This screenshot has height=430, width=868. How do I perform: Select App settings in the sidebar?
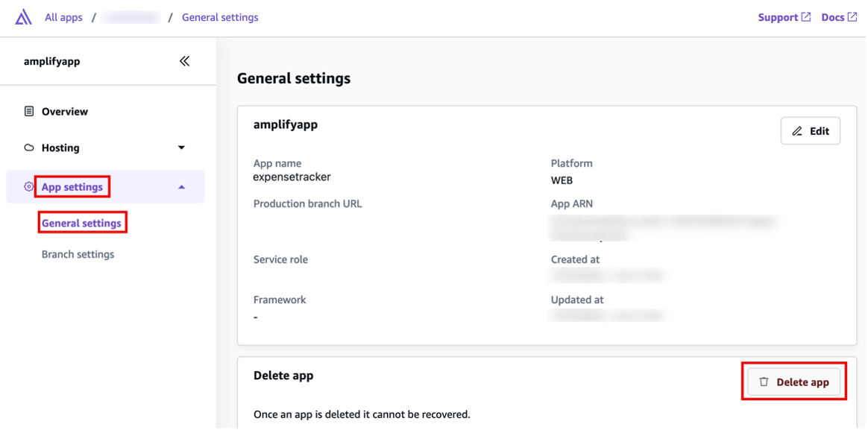pos(72,187)
